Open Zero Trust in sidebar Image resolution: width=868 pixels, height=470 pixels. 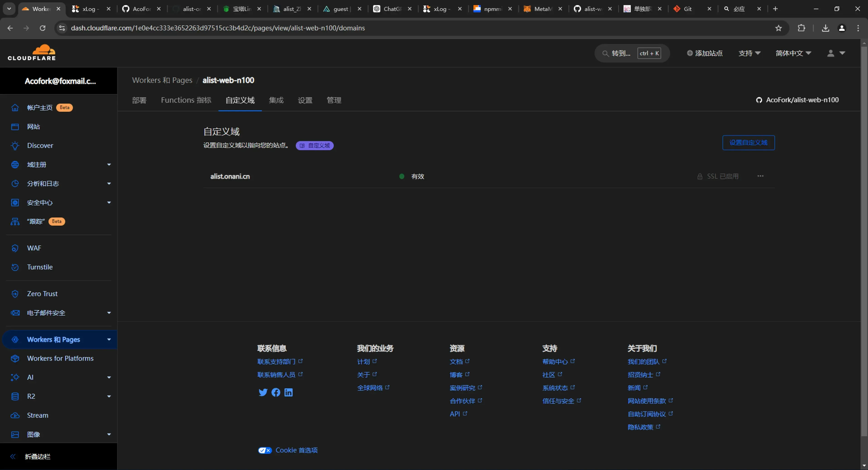click(x=42, y=294)
